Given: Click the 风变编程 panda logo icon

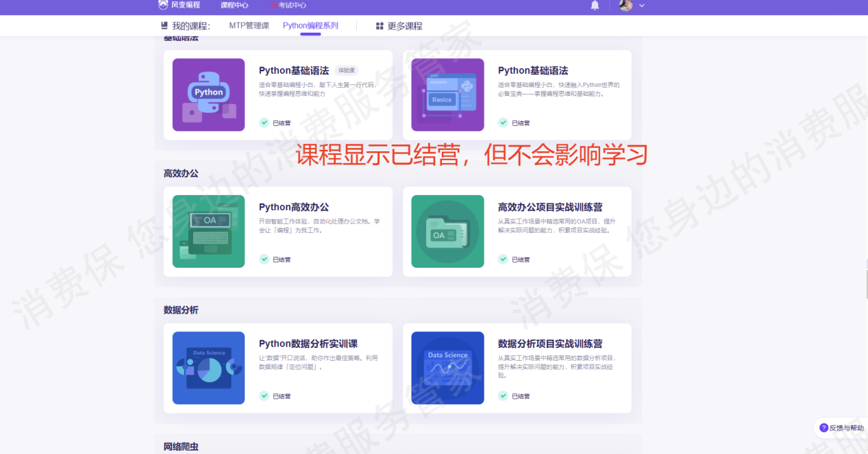Looking at the screenshot, I should [x=163, y=5].
